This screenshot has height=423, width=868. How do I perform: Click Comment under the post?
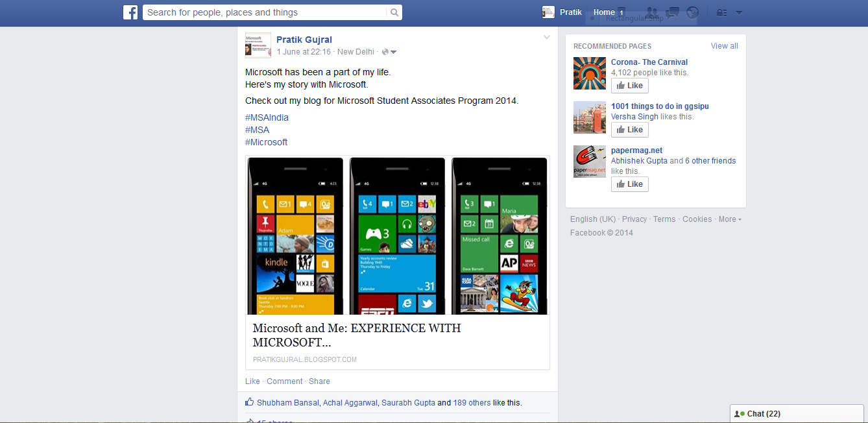[284, 381]
